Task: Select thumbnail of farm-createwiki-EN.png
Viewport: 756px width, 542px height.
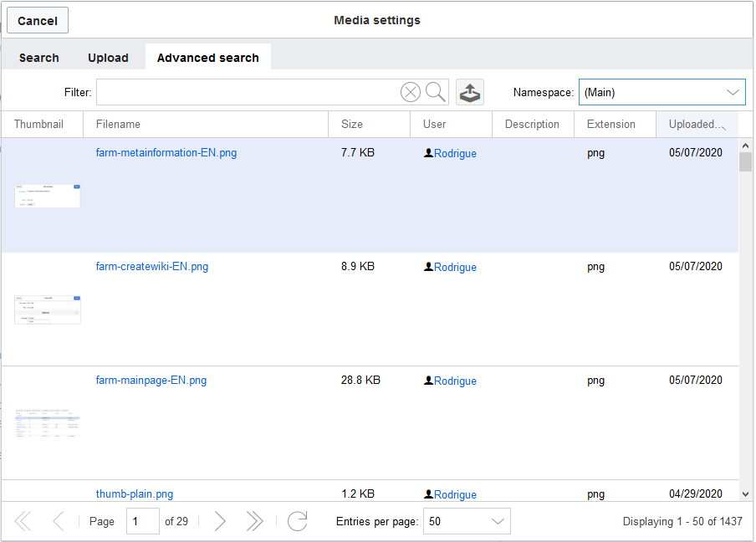Action: coord(48,309)
